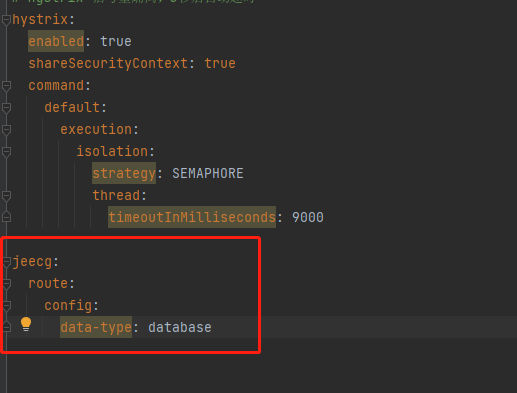The width and height of the screenshot is (517, 393).
Task: Click the 'default' key
Action: click(72, 107)
